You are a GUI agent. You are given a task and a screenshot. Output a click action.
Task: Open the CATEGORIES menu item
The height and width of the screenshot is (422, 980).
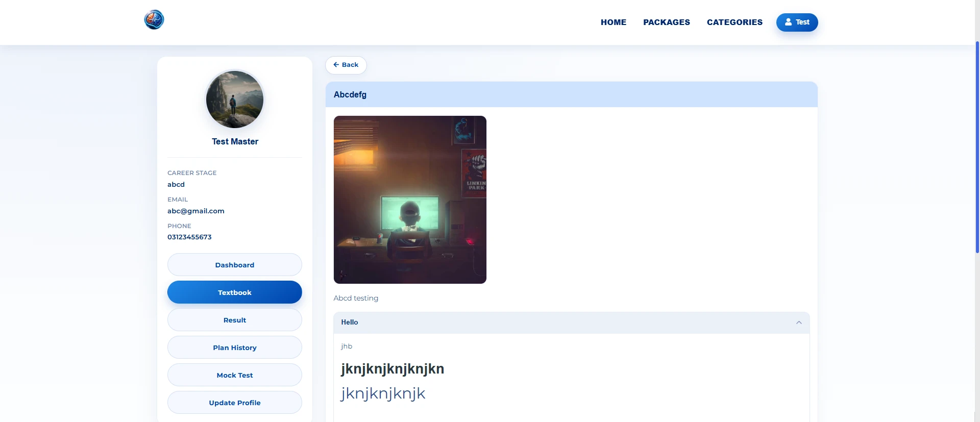point(734,22)
